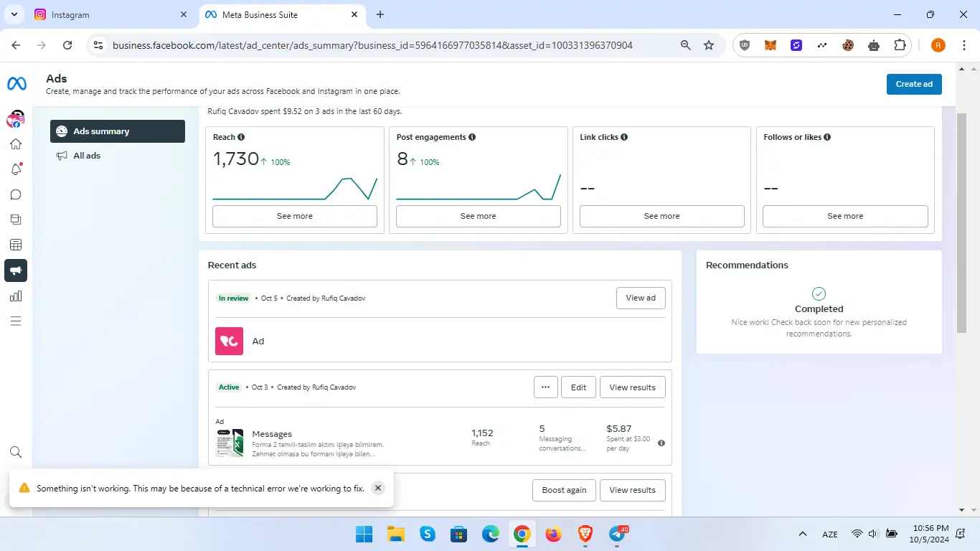Click See more under Follows or likes
This screenshot has height=551, width=980.
(845, 216)
